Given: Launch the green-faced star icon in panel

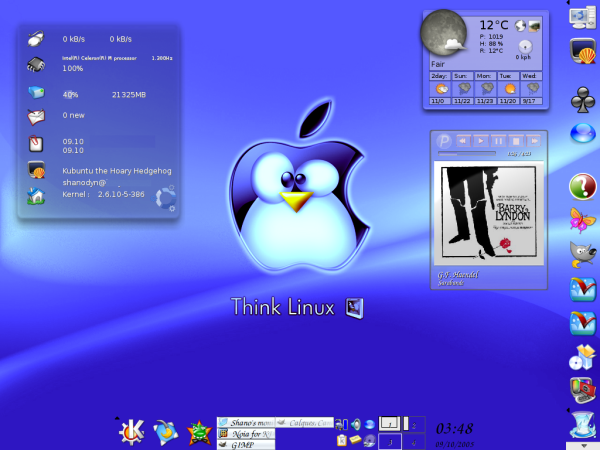Looking at the screenshot, I should click(x=199, y=433).
